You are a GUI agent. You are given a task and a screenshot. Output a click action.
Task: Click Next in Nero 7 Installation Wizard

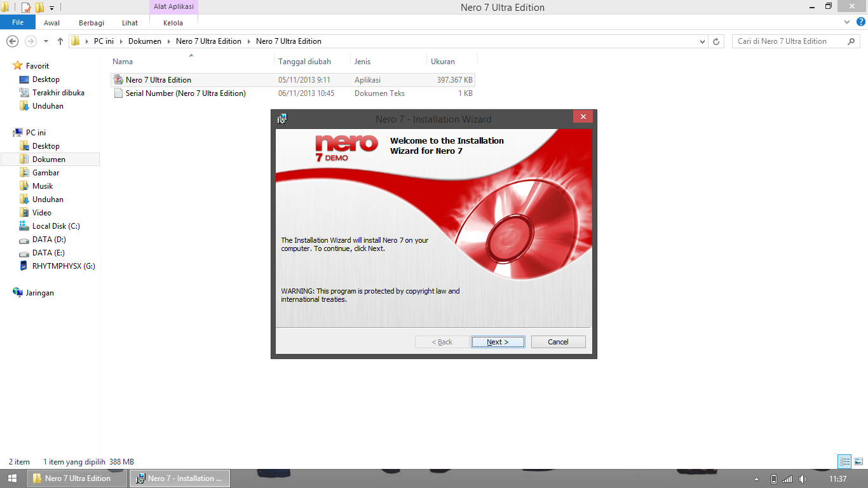[498, 342]
